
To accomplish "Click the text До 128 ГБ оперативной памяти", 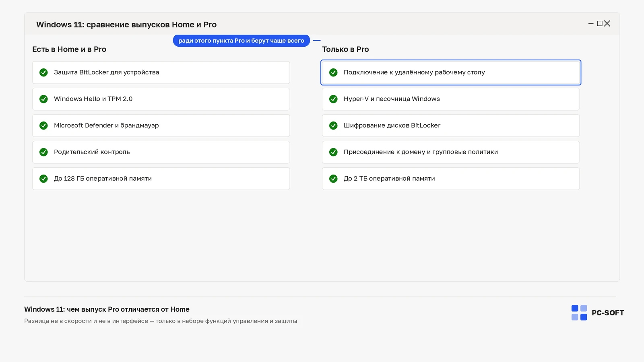I will (103, 179).
